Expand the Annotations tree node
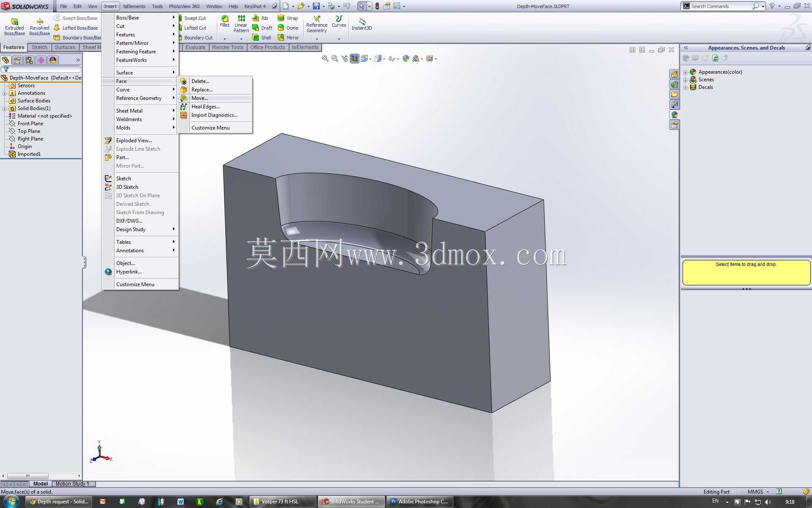812x508 pixels. coord(5,93)
